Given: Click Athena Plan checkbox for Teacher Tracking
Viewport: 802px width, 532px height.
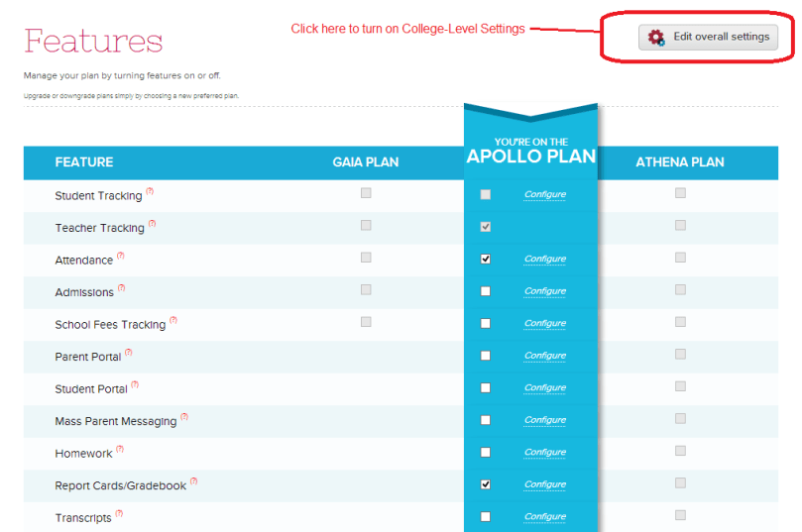Looking at the screenshot, I should tap(680, 225).
